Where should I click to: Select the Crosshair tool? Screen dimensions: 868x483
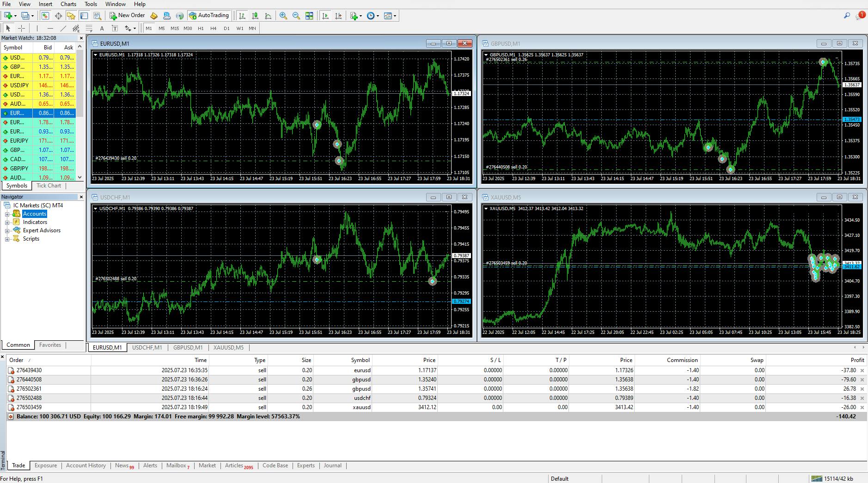pos(21,28)
